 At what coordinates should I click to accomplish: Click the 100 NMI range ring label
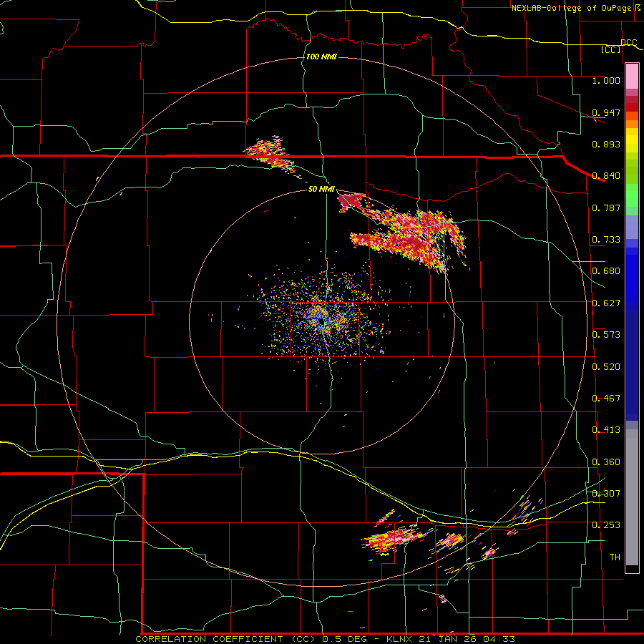point(321,57)
